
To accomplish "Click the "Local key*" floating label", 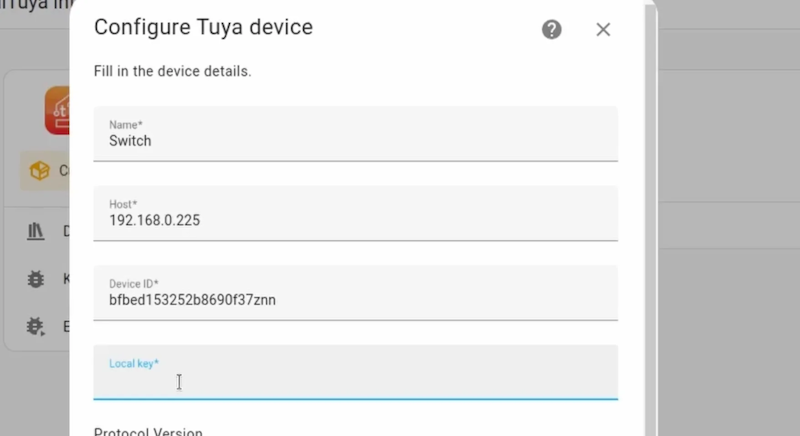I will (x=134, y=364).
